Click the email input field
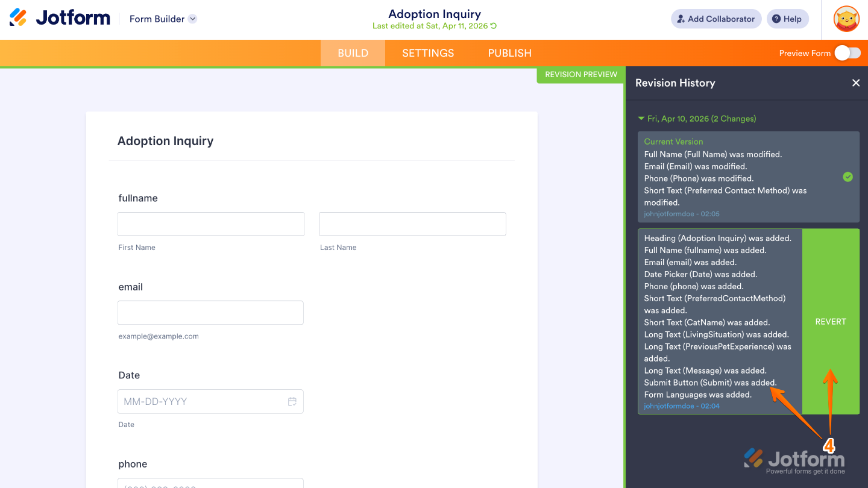868x488 pixels. [210, 312]
